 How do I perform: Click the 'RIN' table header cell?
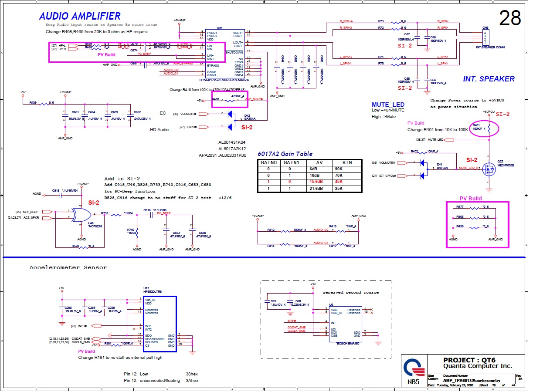pyautogui.click(x=347, y=162)
